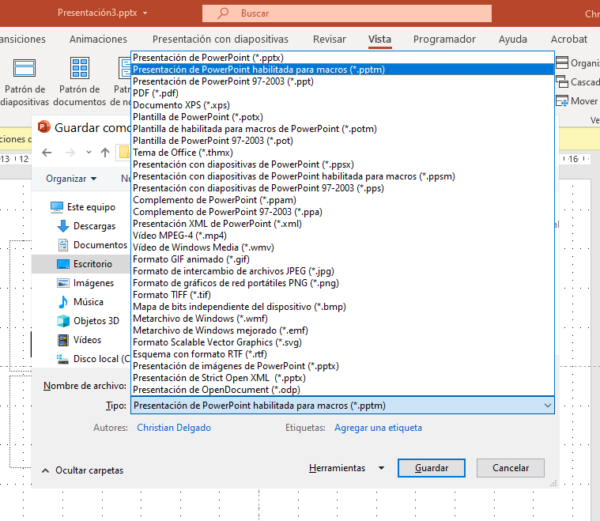
Task: Select device independent bitmap (*.bmp)
Action: pyautogui.click(x=342, y=307)
